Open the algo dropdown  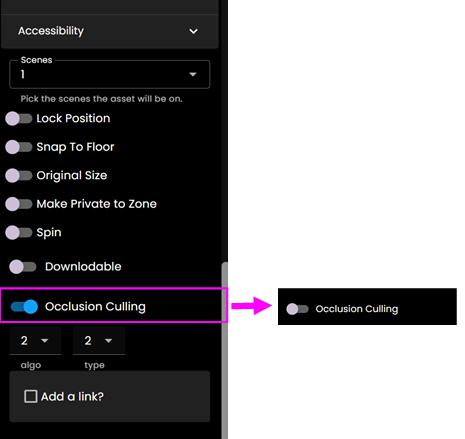[35, 341]
